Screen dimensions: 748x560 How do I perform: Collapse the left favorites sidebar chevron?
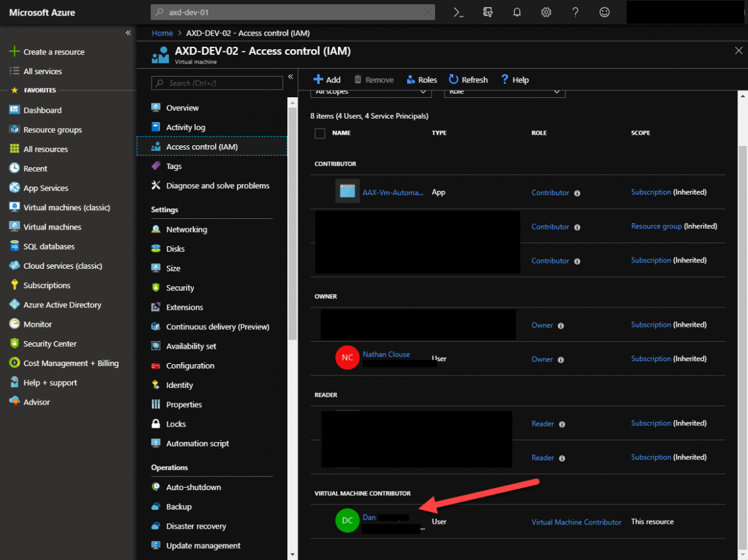click(x=128, y=32)
